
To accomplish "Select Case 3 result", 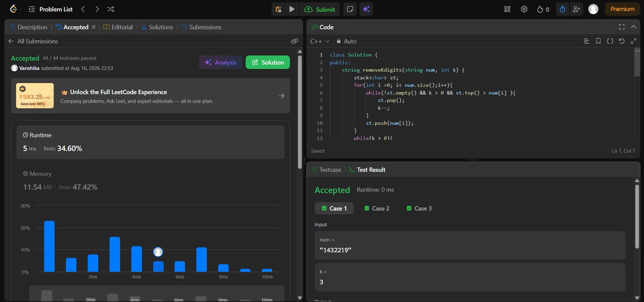I will (x=419, y=208).
